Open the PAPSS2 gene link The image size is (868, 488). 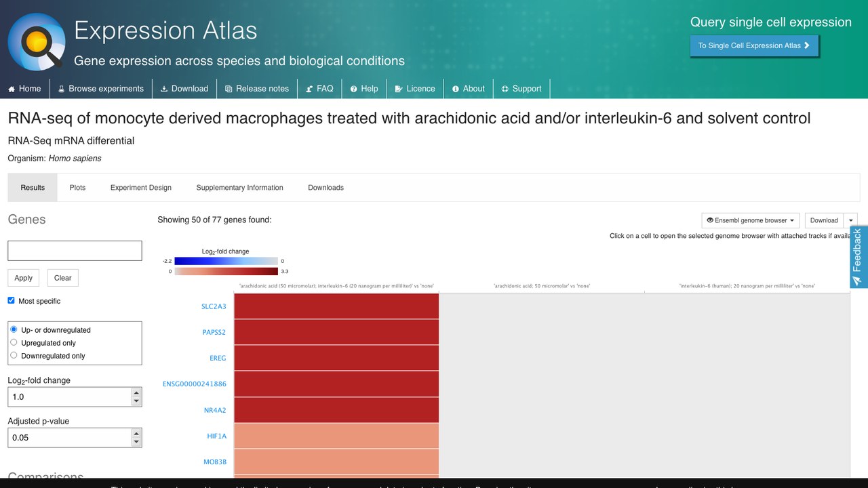pos(214,332)
